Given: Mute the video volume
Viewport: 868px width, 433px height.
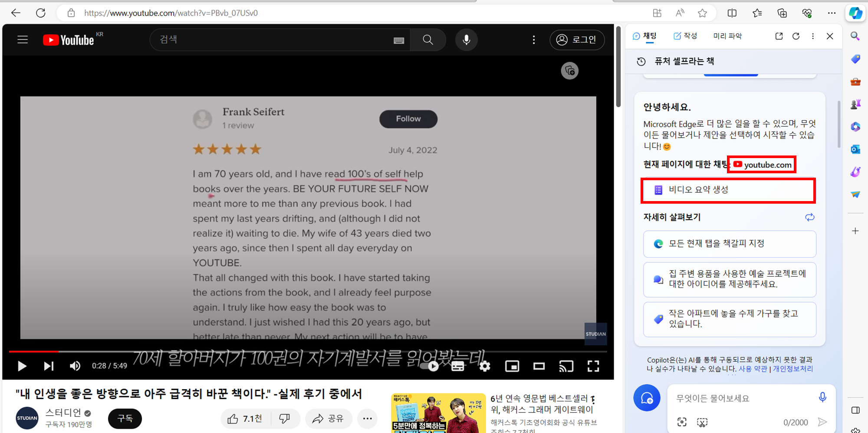Looking at the screenshot, I should (75, 366).
